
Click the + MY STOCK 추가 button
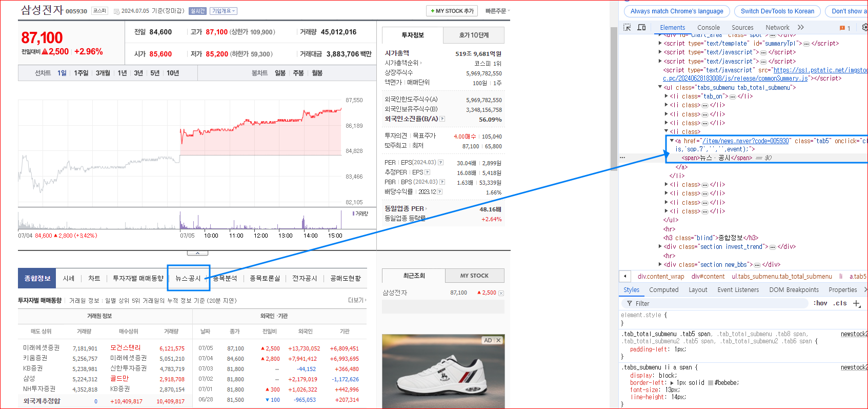452,11
